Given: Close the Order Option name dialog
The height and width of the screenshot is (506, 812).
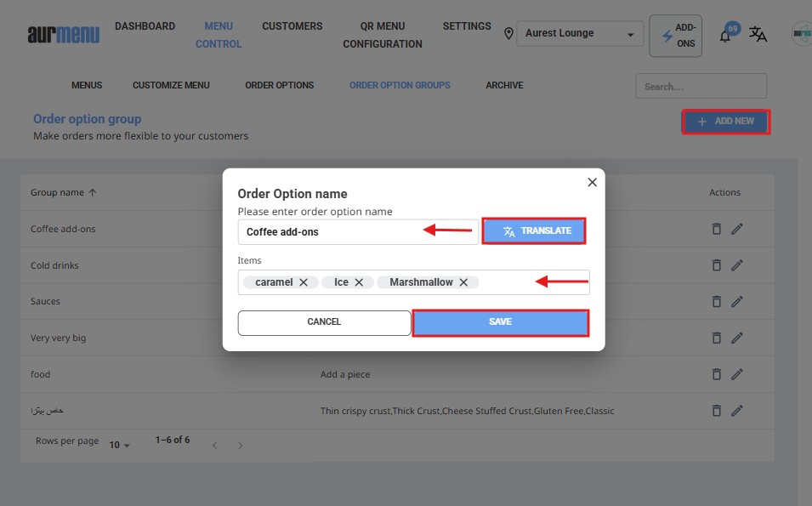Looking at the screenshot, I should point(593,182).
